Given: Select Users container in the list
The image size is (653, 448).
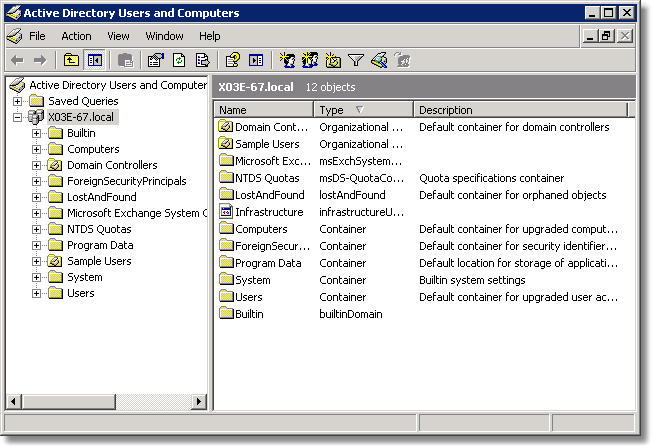Looking at the screenshot, I should point(241,297).
